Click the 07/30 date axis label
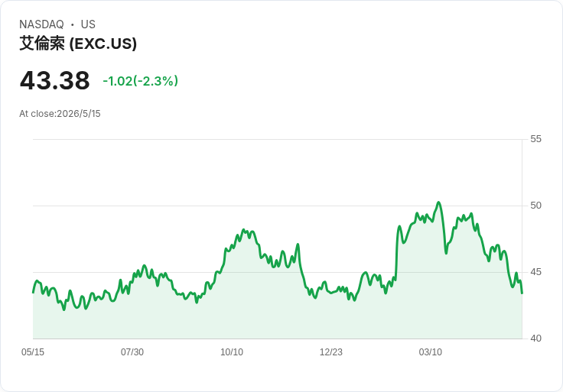The image size is (563, 392). click(132, 352)
